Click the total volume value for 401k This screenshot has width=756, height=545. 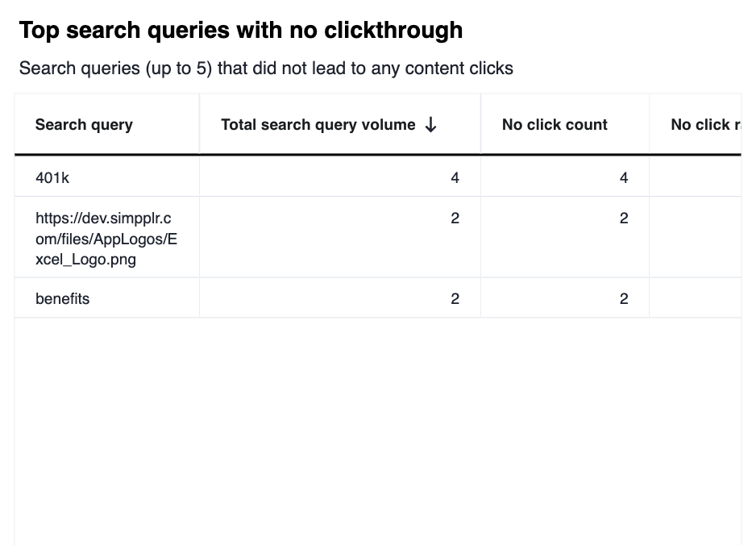point(455,177)
